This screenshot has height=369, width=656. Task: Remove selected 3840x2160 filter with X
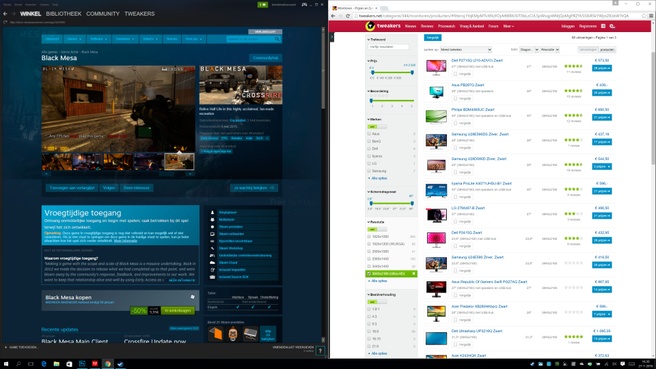click(x=414, y=274)
